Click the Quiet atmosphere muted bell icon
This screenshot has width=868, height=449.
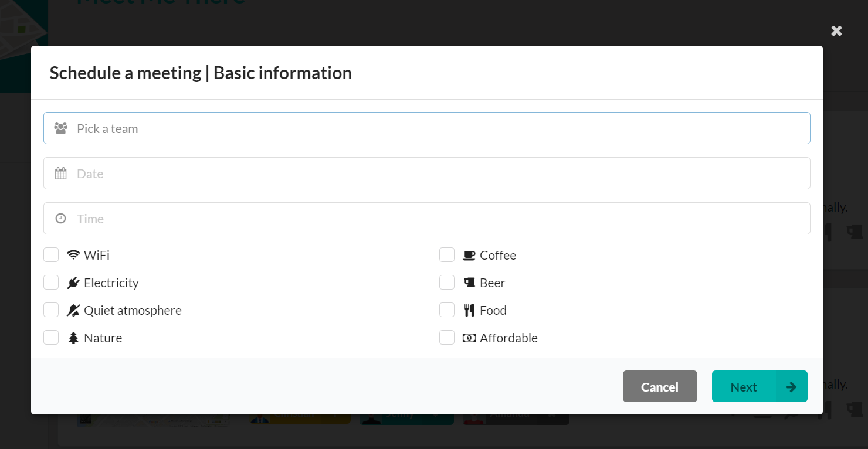73,310
